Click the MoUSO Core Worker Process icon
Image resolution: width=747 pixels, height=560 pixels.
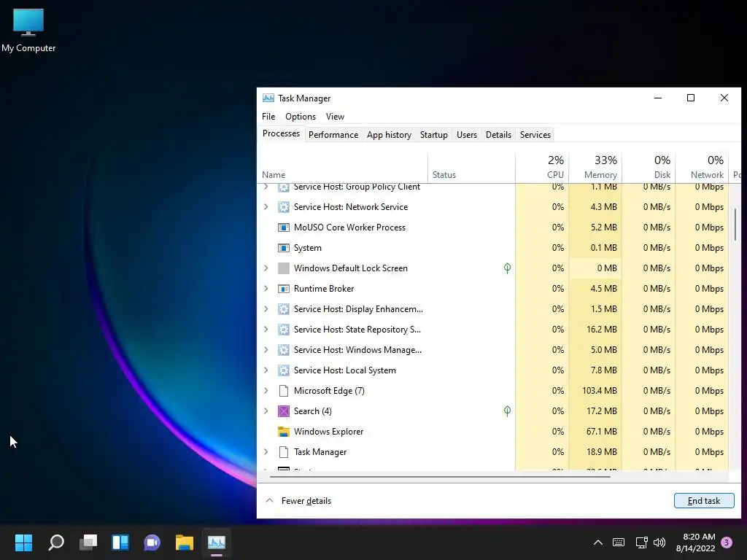(284, 227)
